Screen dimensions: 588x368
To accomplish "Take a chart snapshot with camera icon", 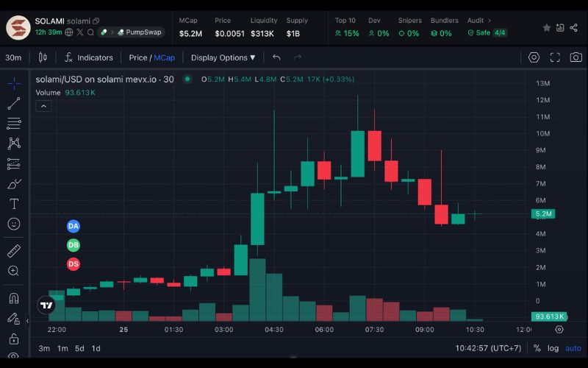I will pyautogui.click(x=576, y=57).
